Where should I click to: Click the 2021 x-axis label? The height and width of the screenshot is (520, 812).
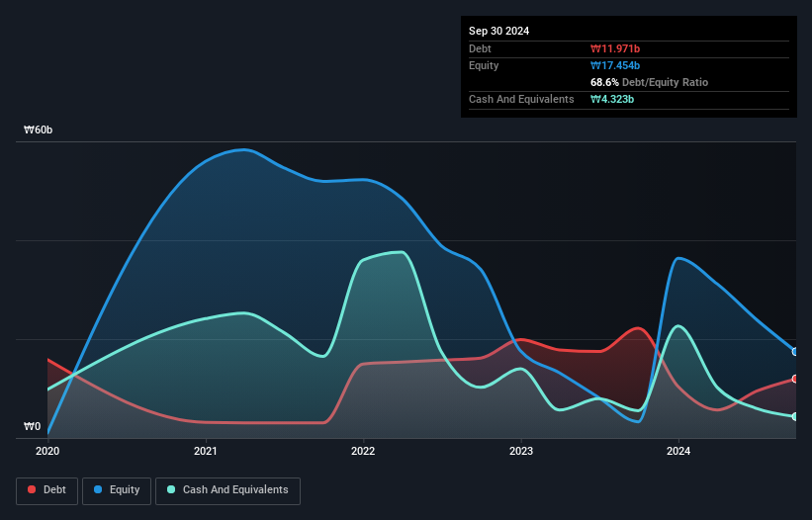[206, 451]
